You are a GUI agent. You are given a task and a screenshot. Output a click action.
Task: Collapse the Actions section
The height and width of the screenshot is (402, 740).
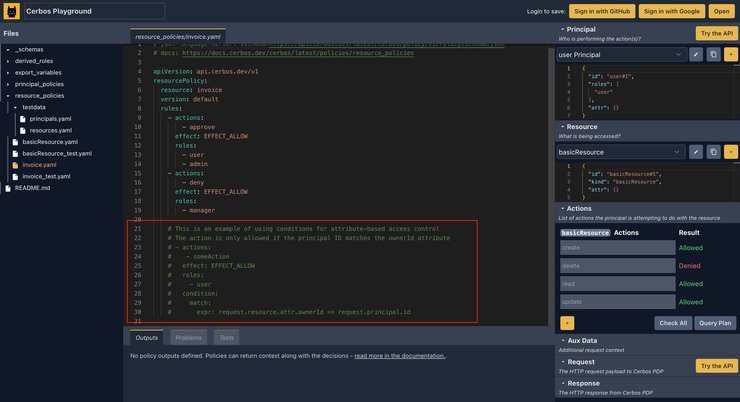coord(580,208)
